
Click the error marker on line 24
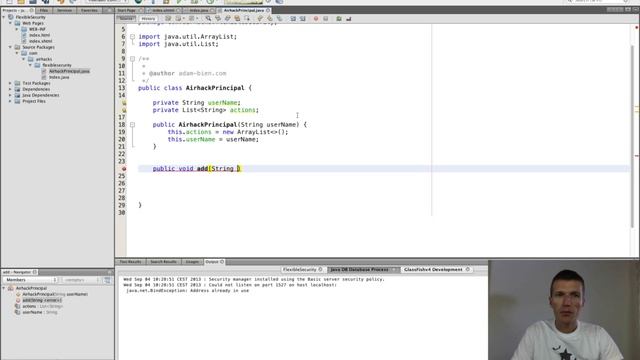pos(124,169)
